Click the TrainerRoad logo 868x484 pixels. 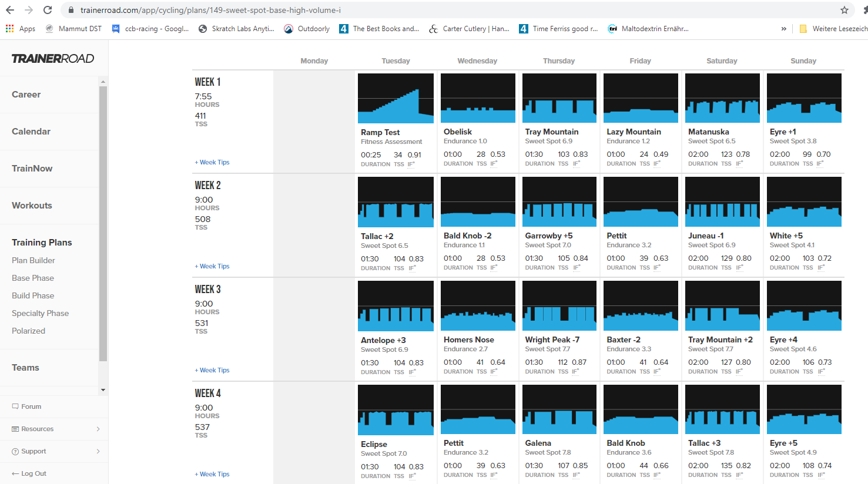tap(53, 59)
